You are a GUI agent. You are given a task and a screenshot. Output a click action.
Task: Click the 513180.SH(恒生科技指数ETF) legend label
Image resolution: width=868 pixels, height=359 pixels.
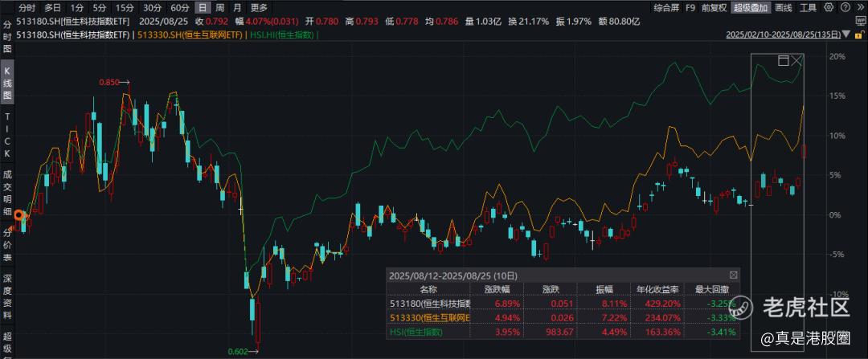[73, 35]
